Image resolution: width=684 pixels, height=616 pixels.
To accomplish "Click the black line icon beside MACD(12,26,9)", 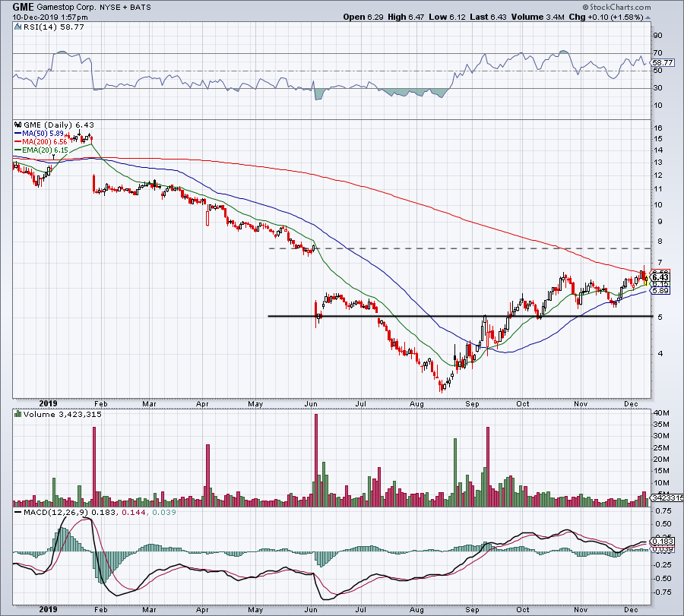I will click(x=18, y=512).
